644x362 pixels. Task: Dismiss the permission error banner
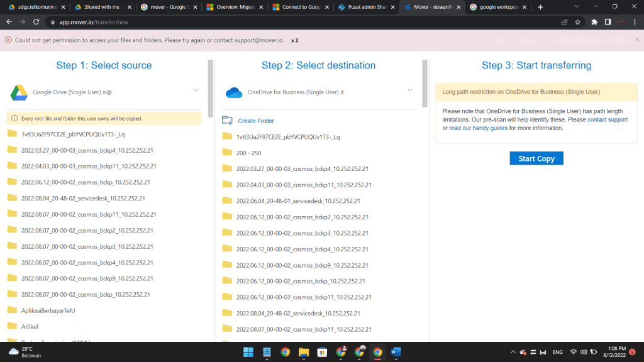coord(637,40)
